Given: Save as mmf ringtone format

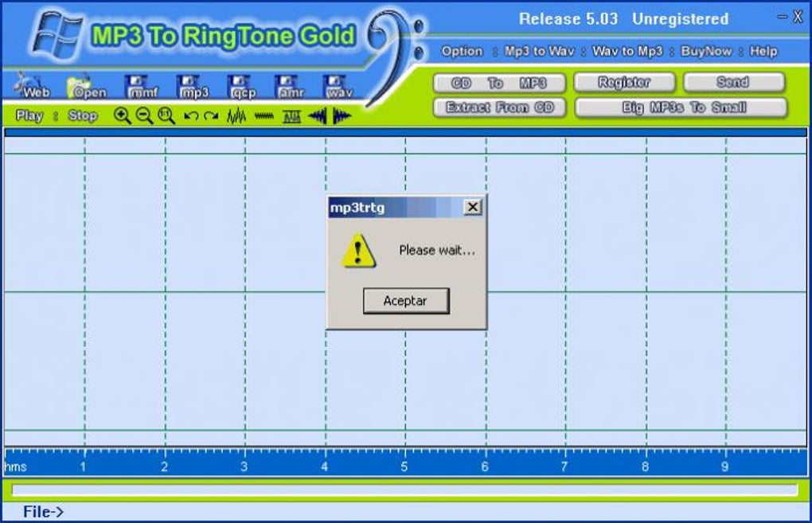Looking at the screenshot, I should coord(142,87).
